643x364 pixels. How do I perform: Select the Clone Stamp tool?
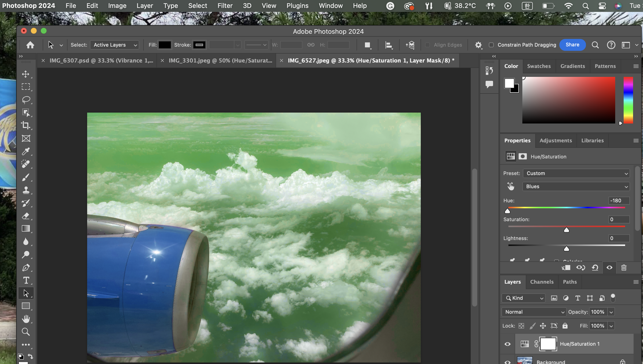click(x=26, y=190)
